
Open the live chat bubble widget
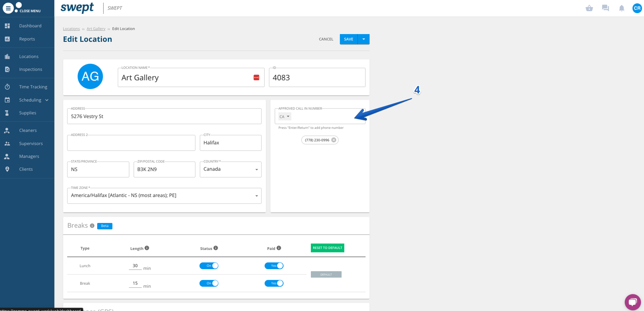(633, 302)
